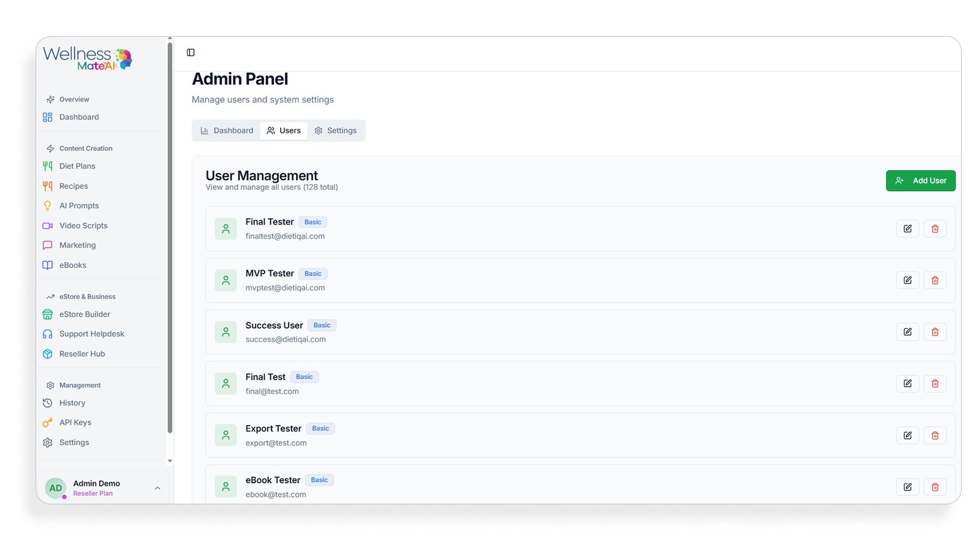Open Diet Plans from sidebar

coord(77,166)
